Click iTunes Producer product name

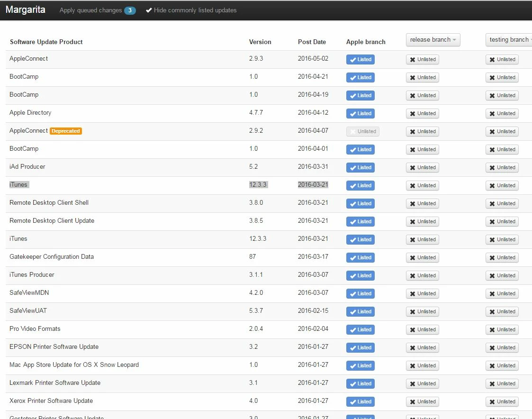pos(32,274)
